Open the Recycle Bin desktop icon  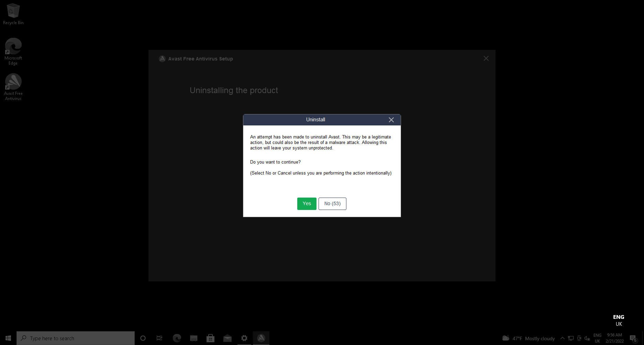click(x=13, y=14)
